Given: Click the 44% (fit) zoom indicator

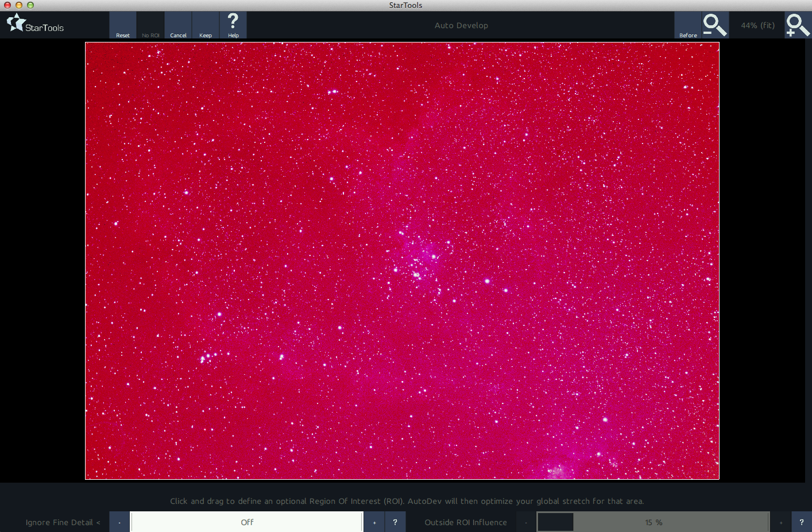Looking at the screenshot, I should tap(758, 25).
